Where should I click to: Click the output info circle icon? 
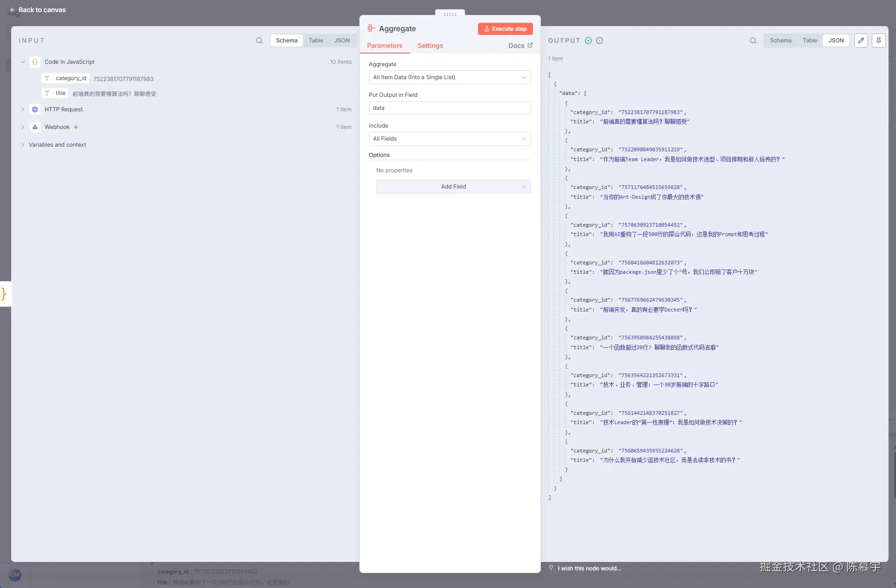[600, 41]
